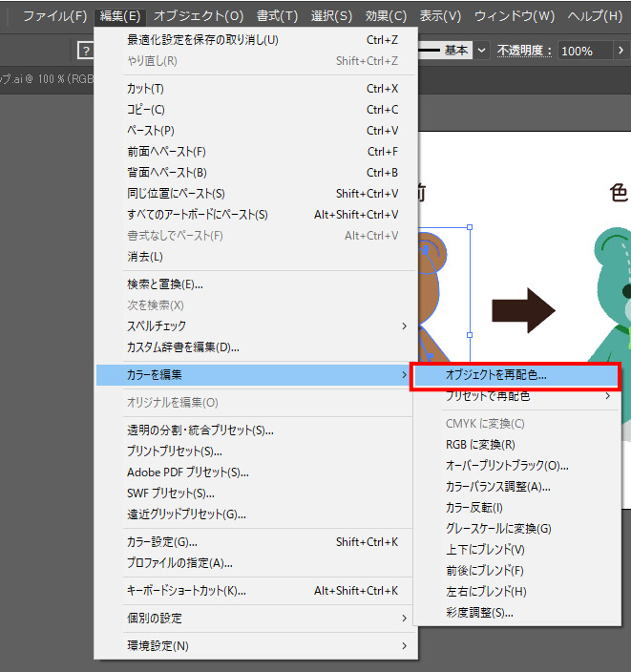Click グレースケールに変換(G) option

tap(498, 528)
